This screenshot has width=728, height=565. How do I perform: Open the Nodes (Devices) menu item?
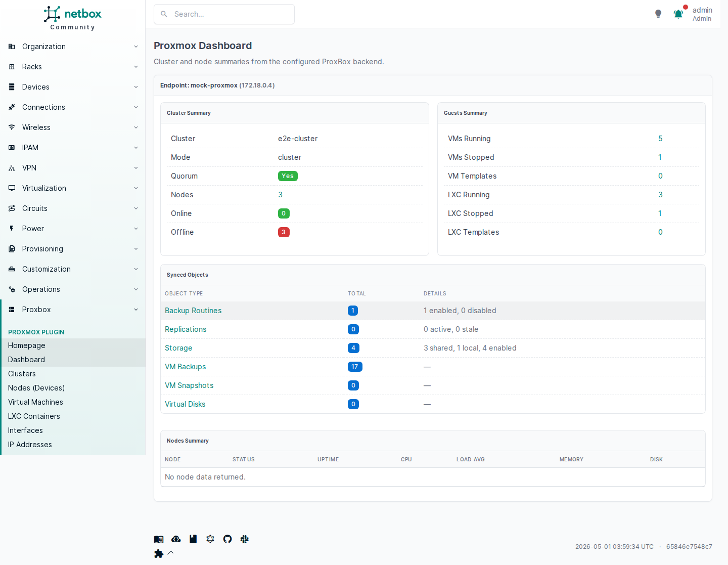[73, 388]
